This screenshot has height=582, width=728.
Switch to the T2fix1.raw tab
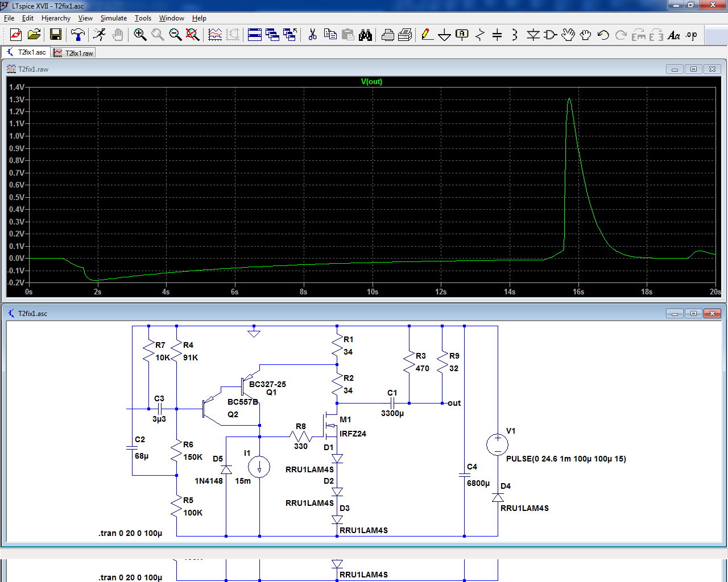point(73,53)
